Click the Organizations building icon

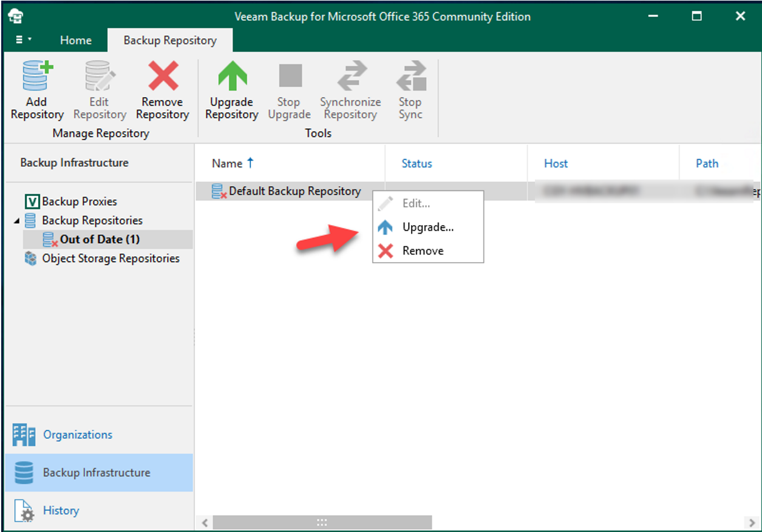(x=24, y=435)
